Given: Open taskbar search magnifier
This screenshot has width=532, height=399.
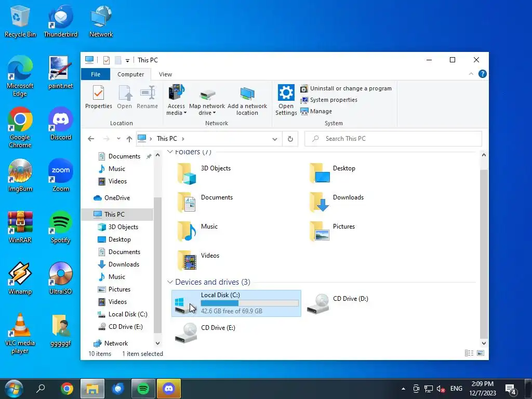Looking at the screenshot, I should pos(41,389).
